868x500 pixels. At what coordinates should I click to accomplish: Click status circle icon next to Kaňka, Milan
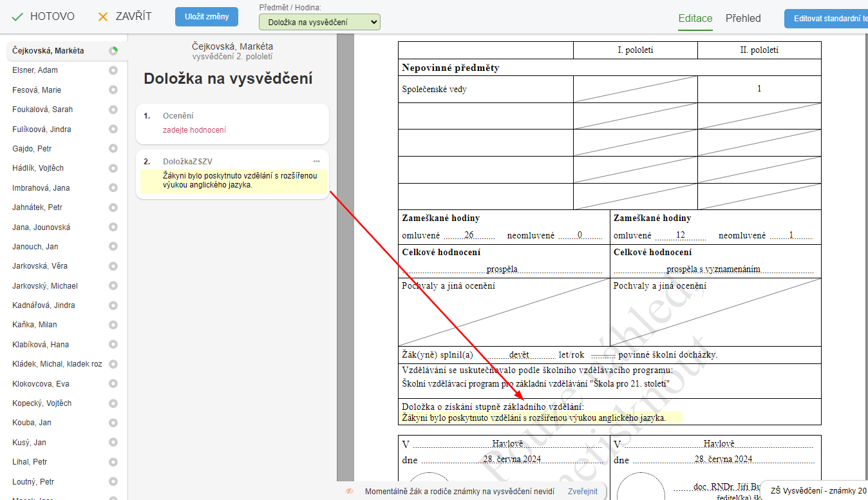pyautogui.click(x=113, y=325)
